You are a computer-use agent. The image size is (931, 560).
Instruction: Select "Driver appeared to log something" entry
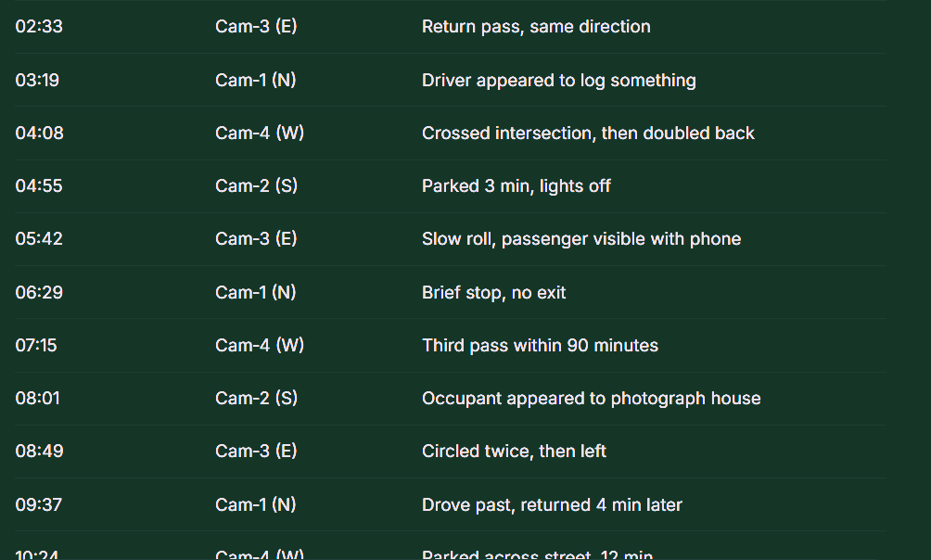point(558,80)
